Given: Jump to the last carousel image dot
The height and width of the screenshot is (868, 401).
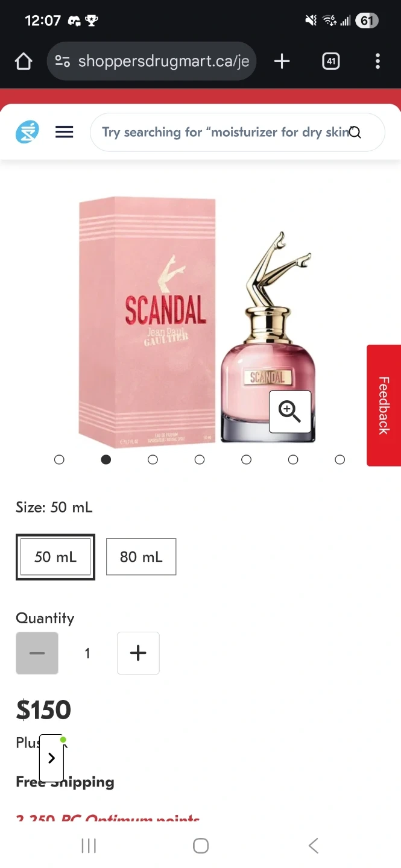Looking at the screenshot, I should (x=340, y=460).
